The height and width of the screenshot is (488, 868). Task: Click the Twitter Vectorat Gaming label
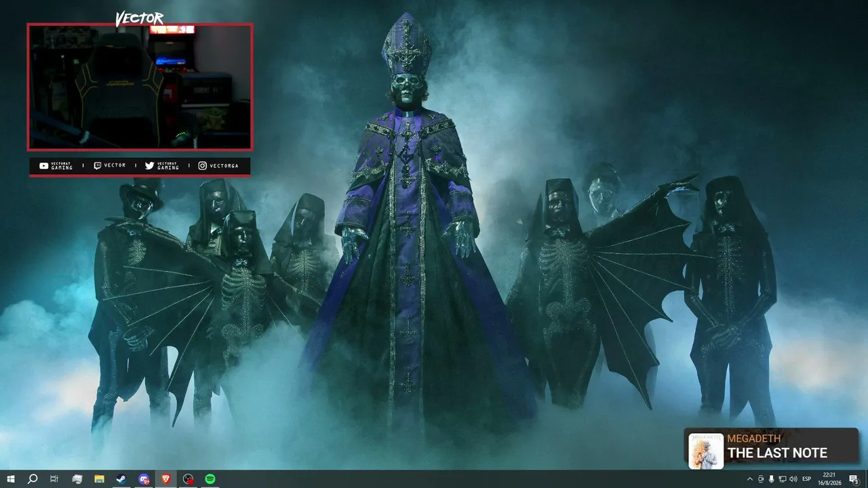pyautogui.click(x=162, y=166)
